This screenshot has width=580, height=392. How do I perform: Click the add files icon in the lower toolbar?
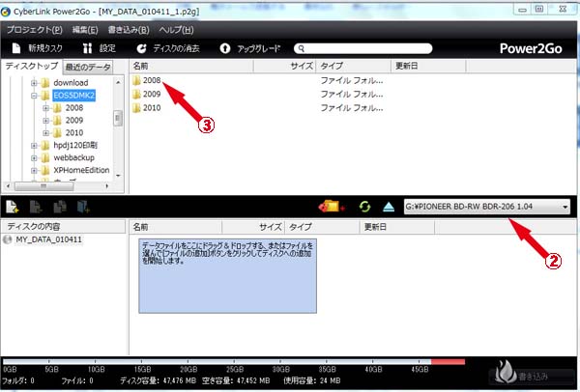click(13, 207)
